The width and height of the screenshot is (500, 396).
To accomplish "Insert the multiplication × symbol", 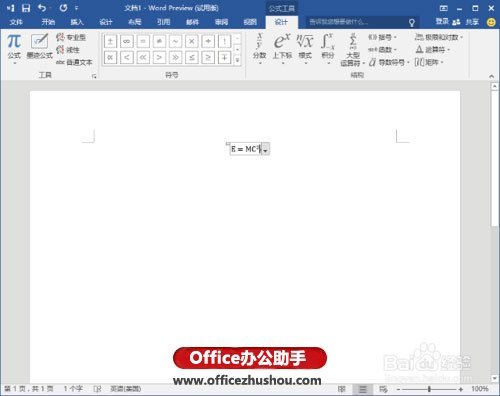I will pyautogui.click(x=192, y=41).
